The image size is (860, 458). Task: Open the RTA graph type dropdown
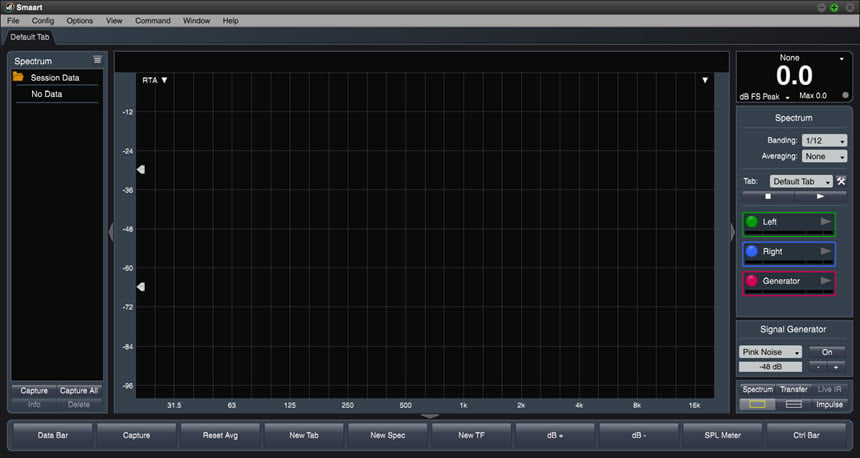(155, 80)
